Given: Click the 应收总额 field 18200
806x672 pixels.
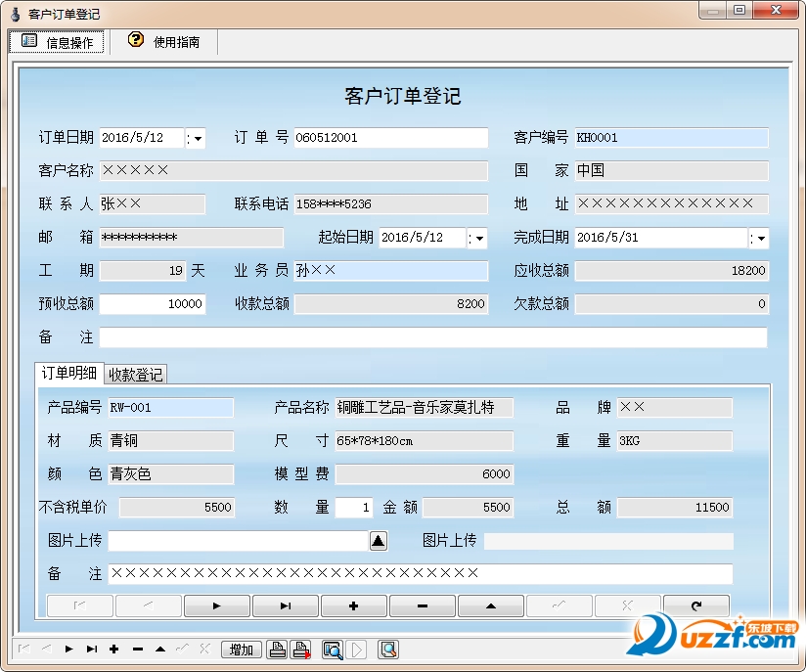Looking at the screenshot, I should click(x=671, y=270).
